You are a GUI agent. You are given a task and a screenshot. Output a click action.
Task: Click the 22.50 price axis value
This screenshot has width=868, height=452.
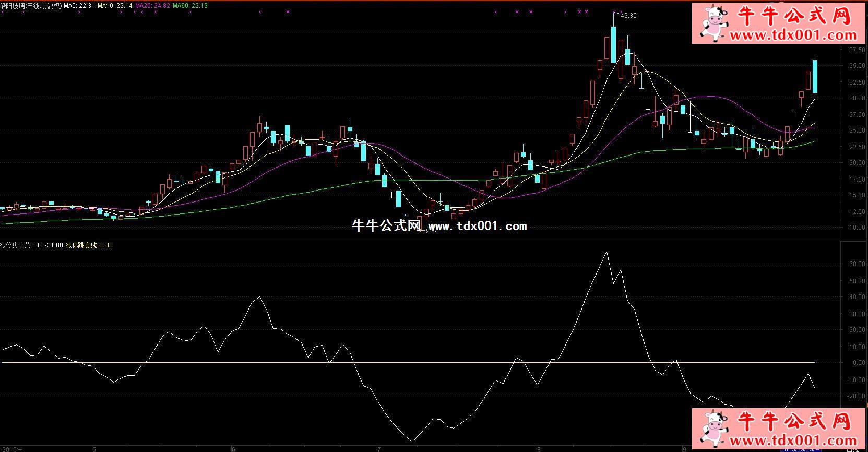point(857,147)
